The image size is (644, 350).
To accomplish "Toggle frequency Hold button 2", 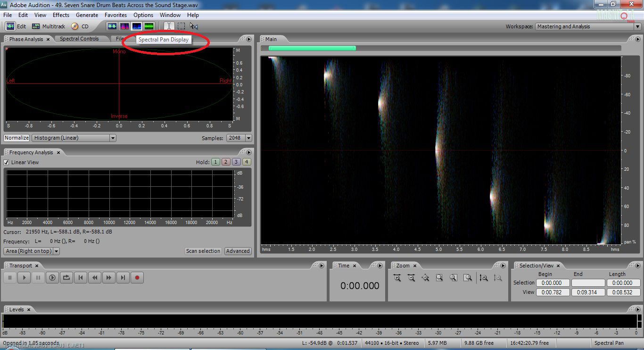I will (x=226, y=162).
